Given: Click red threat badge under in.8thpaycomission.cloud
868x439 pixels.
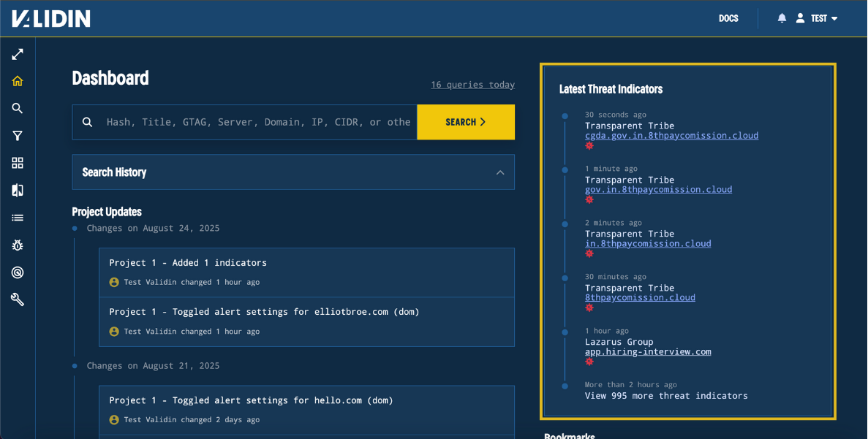Looking at the screenshot, I should point(589,253).
